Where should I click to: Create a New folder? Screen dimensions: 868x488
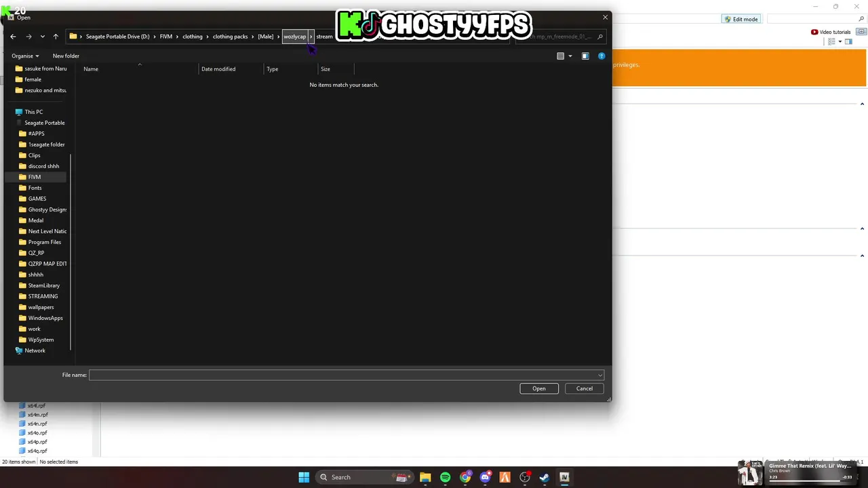click(66, 56)
